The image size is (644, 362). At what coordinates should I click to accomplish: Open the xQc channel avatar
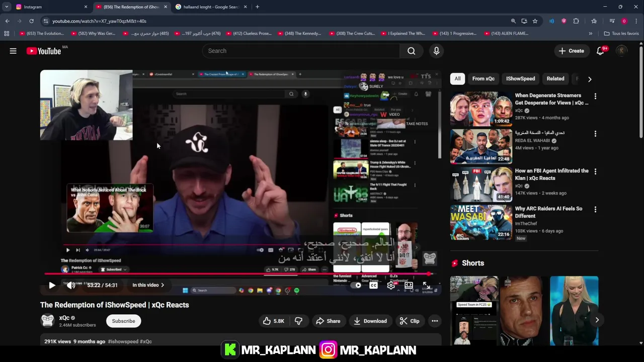[47, 321]
